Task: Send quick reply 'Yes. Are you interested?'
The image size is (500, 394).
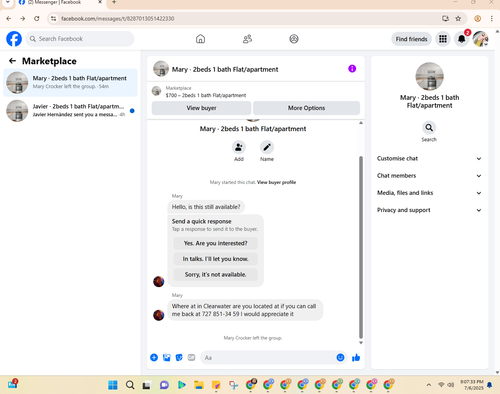Action: click(x=215, y=243)
